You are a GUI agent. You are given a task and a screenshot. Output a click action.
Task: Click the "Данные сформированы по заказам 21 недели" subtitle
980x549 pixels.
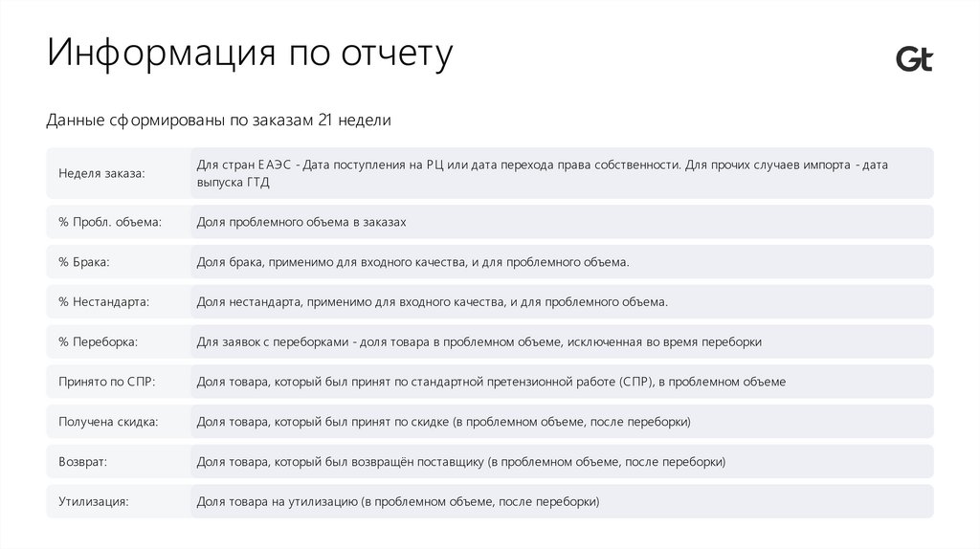pyautogui.click(x=218, y=121)
